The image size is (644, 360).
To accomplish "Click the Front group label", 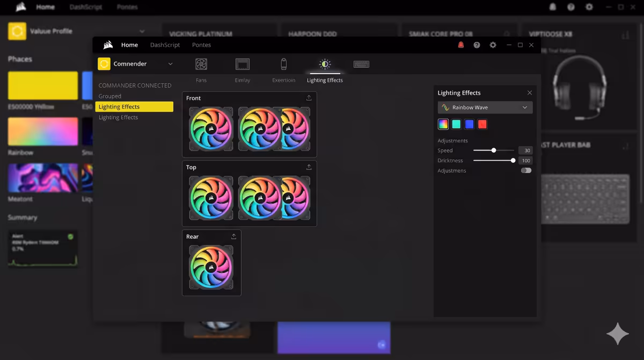I will [x=194, y=98].
